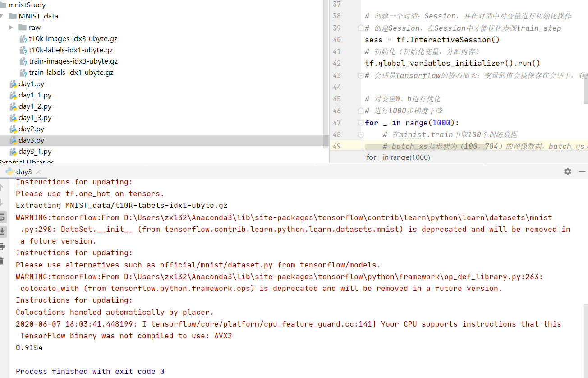
Task: Click the Python file icon of day1_1.py
Action: [14, 95]
